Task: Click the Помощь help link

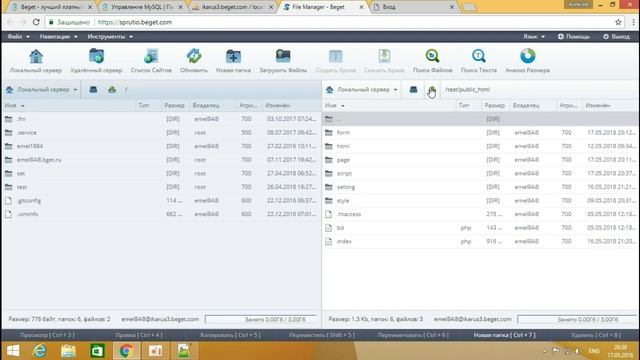Action: pyautogui.click(x=573, y=37)
